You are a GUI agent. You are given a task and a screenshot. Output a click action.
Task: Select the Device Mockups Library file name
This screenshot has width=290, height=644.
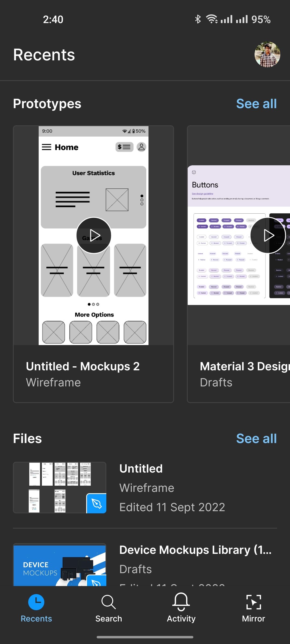tap(195, 550)
